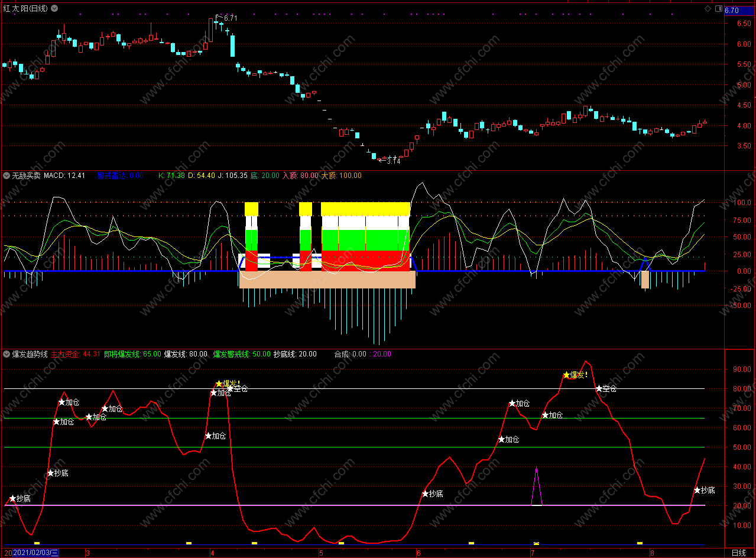Click the diamond icon at chart top right
Image resolution: width=756 pixels, height=558 pixels.
pos(708,9)
